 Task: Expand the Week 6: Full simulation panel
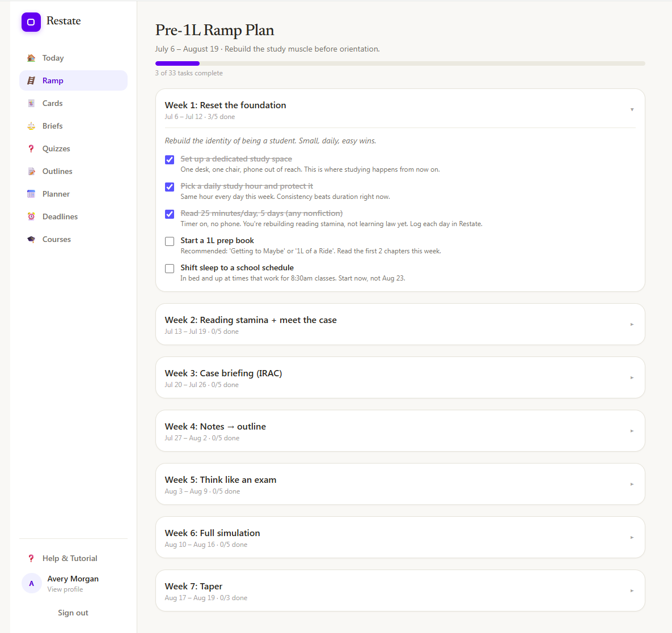[x=400, y=537]
